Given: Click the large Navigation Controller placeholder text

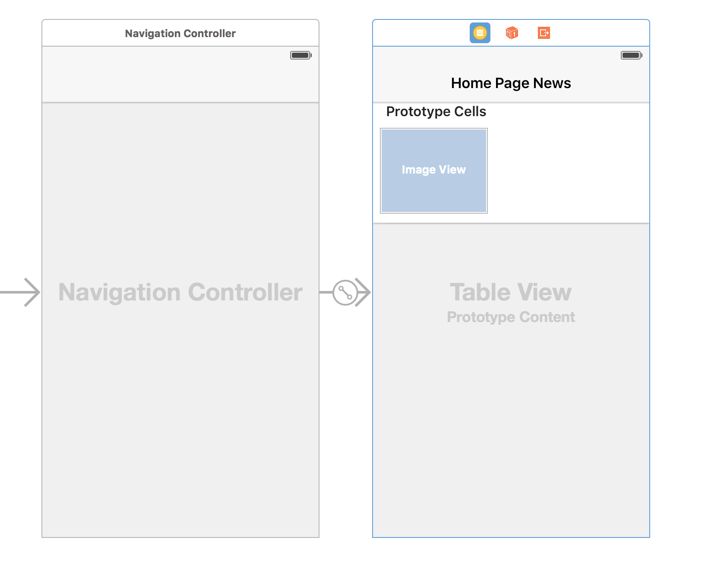Looking at the screenshot, I should tap(180, 292).
